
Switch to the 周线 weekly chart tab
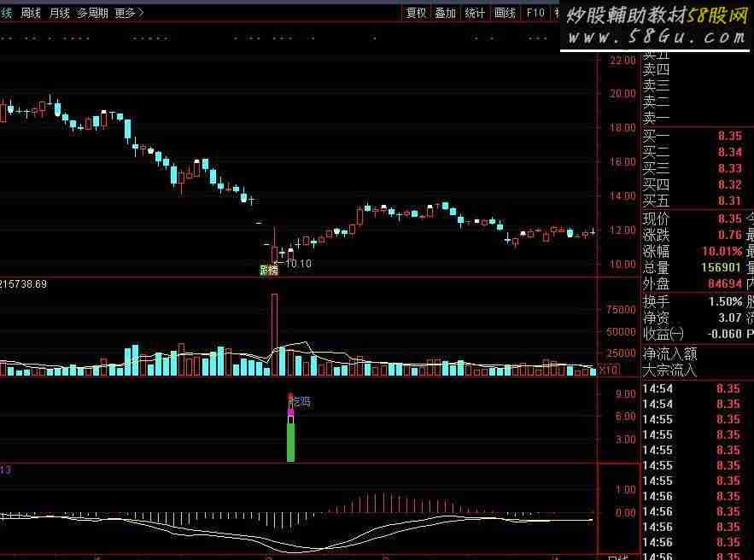(x=31, y=13)
